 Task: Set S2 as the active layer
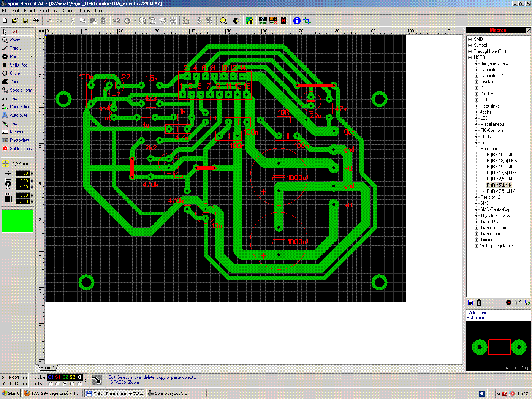click(72, 384)
